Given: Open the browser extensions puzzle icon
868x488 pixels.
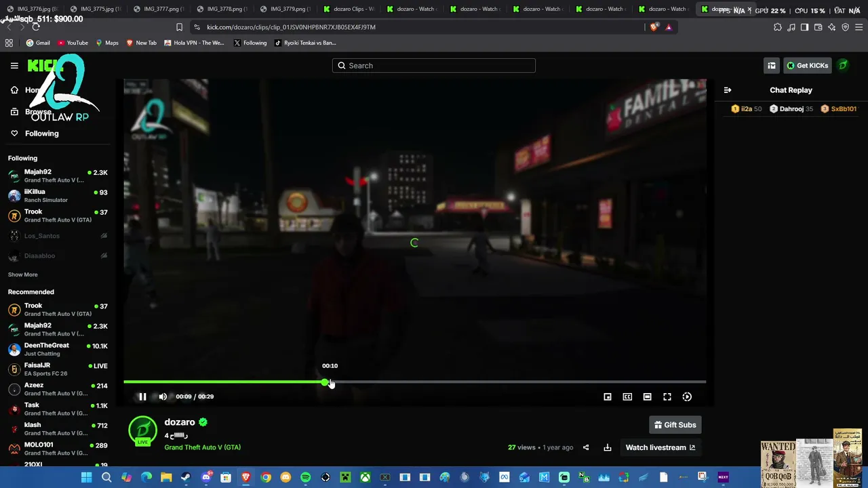Looking at the screenshot, I should (777, 27).
